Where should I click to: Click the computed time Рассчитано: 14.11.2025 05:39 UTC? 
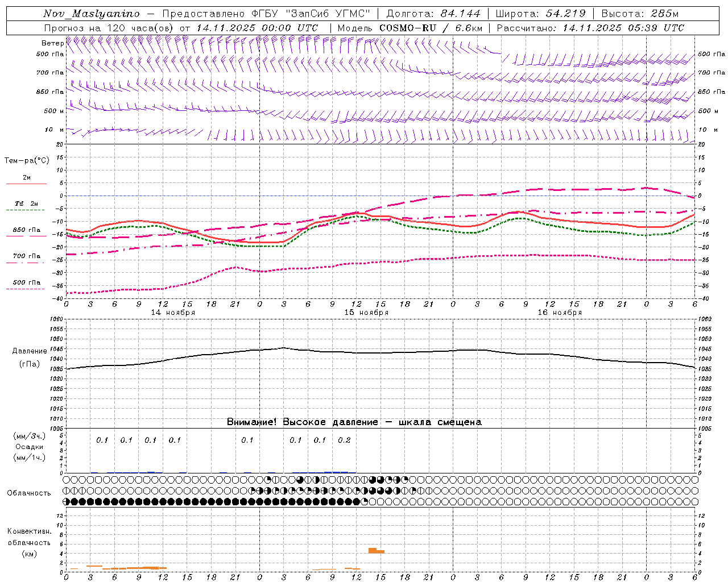pos(590,28)
